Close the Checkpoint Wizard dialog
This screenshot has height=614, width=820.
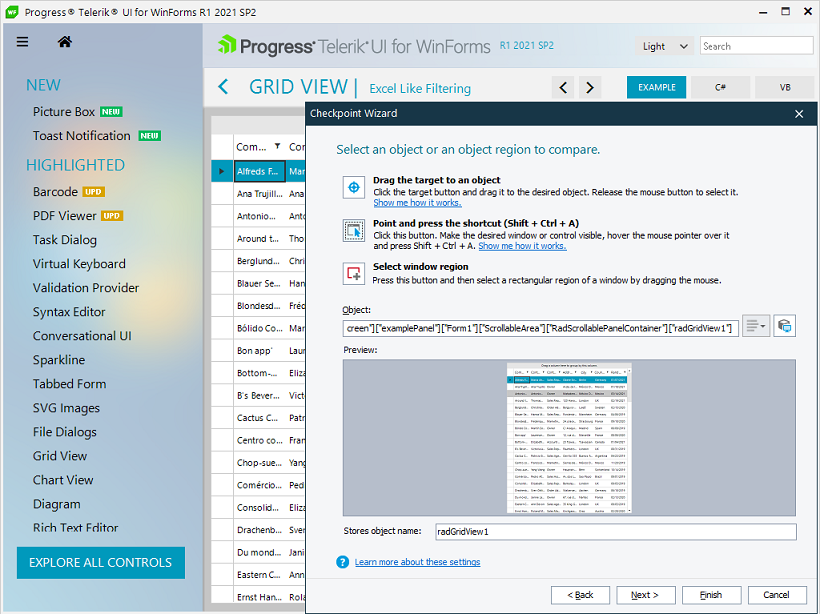coord(799,113)
